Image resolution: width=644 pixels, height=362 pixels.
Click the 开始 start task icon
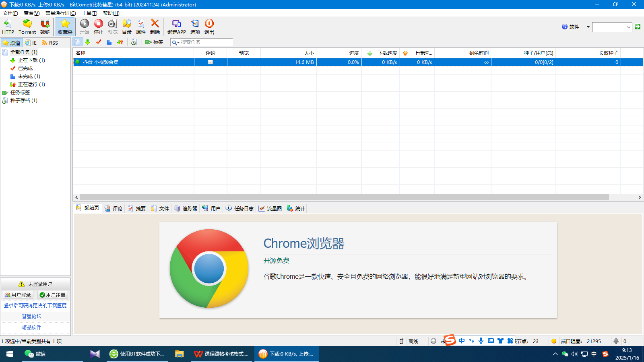coord(85,27)
